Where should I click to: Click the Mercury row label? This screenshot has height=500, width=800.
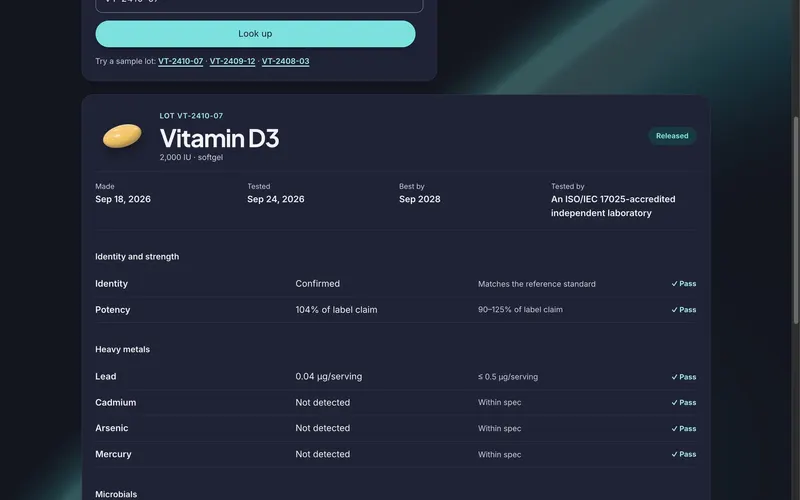pyautogui.click(x=113, y=454)
